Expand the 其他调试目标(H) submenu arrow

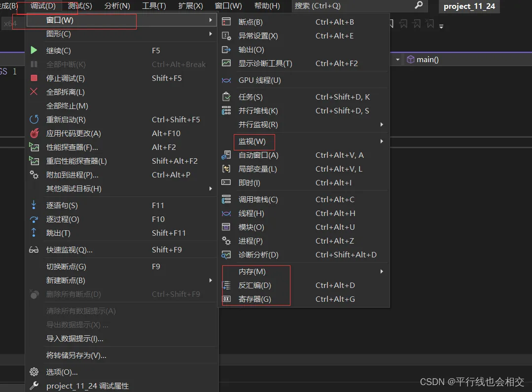(211, 188)
